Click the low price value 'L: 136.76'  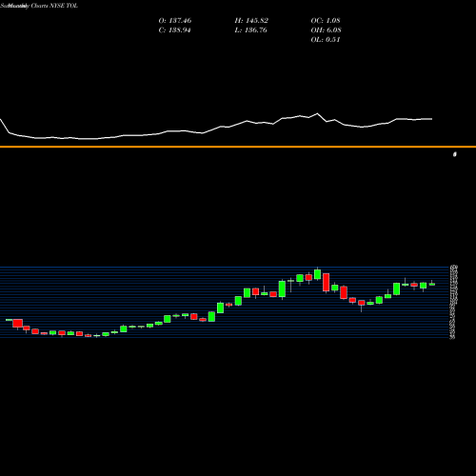click(250, 30)
